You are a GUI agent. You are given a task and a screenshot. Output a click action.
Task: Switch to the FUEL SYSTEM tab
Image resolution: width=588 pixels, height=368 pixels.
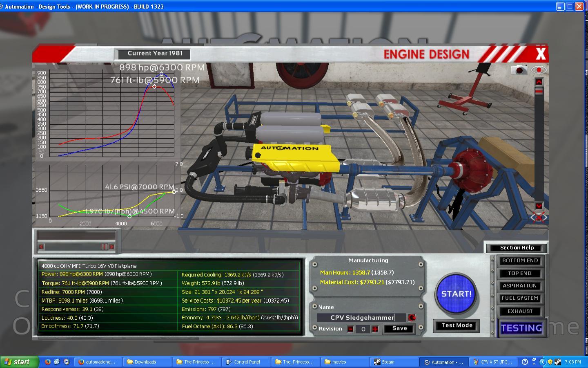pyautogui.click(x=520, y=298)
